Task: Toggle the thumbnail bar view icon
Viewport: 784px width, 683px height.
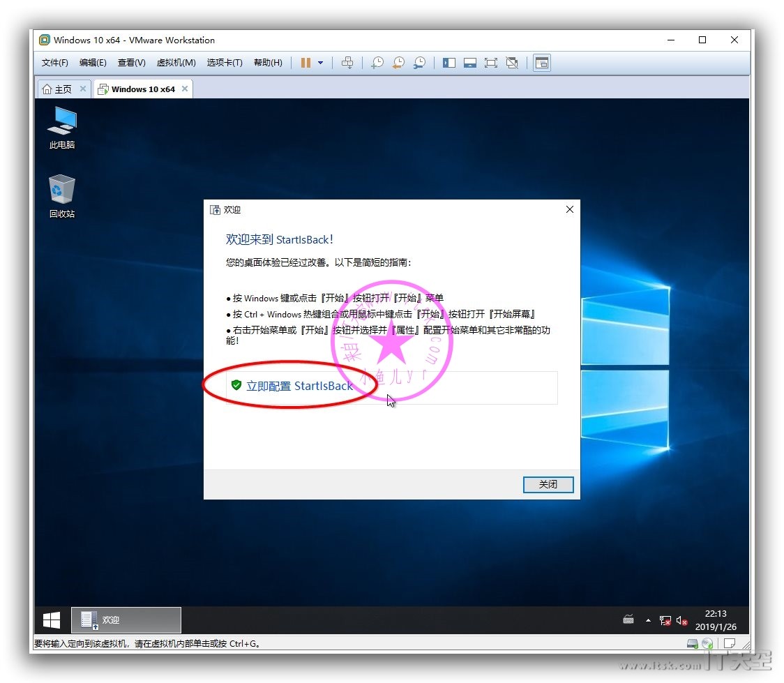Action: click(x=470, y=63)
